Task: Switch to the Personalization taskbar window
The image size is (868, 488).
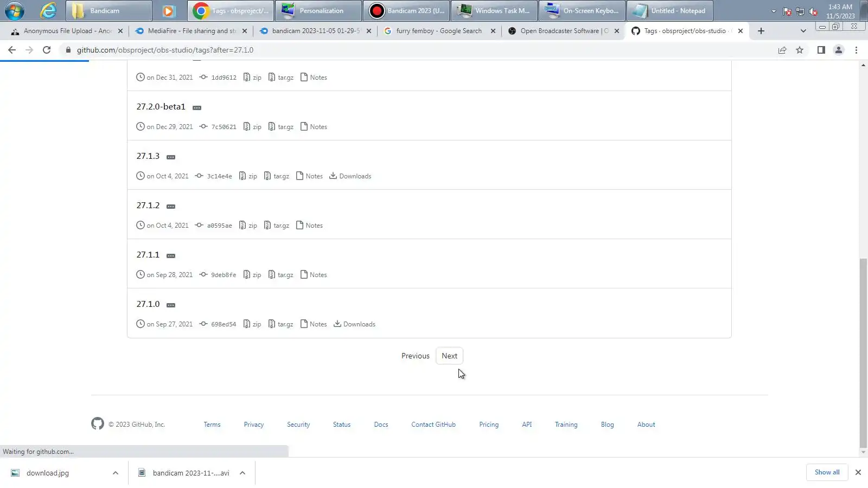Action: (x=318, y=10)
